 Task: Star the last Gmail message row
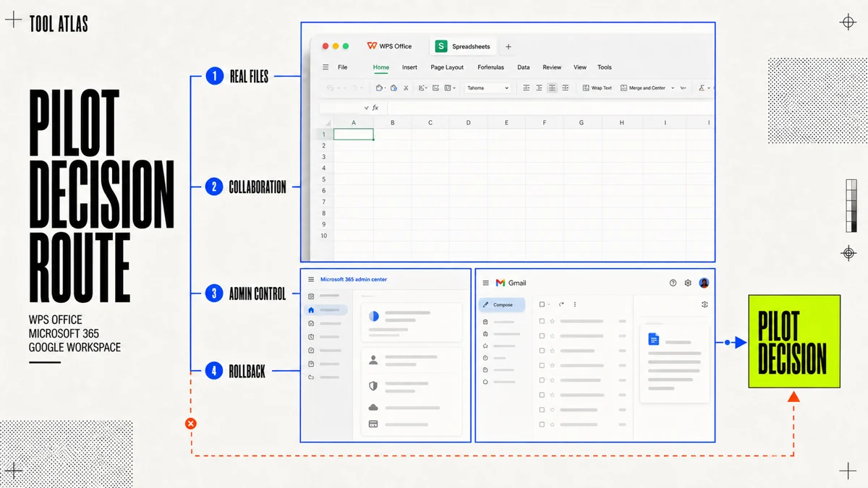click(552, 424)
